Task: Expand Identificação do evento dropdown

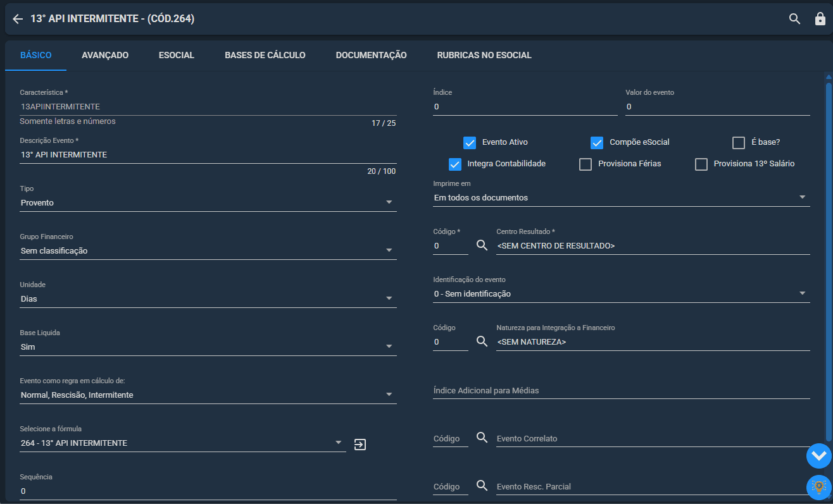Action: [622, 293]
